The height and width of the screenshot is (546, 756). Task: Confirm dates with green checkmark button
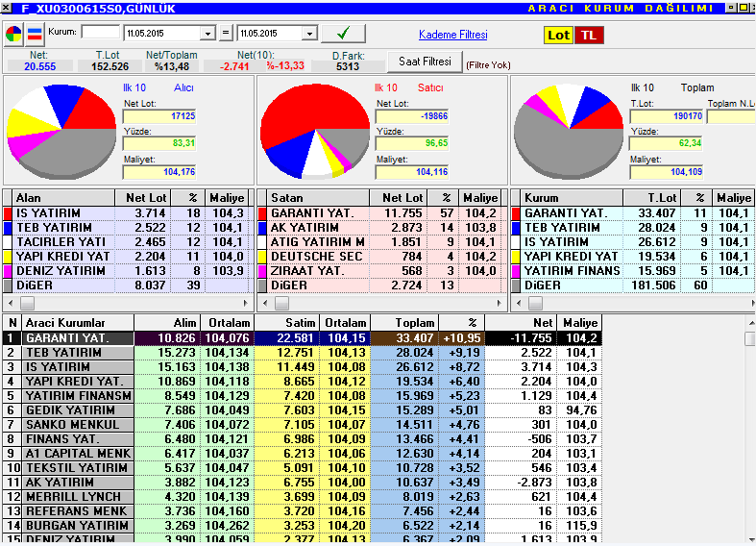point(343,34)
